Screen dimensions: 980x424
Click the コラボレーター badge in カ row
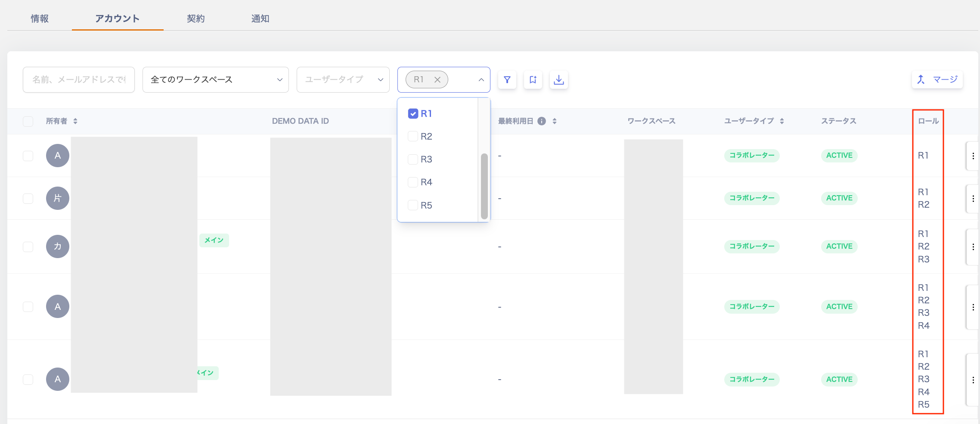[x=752, y=246]
